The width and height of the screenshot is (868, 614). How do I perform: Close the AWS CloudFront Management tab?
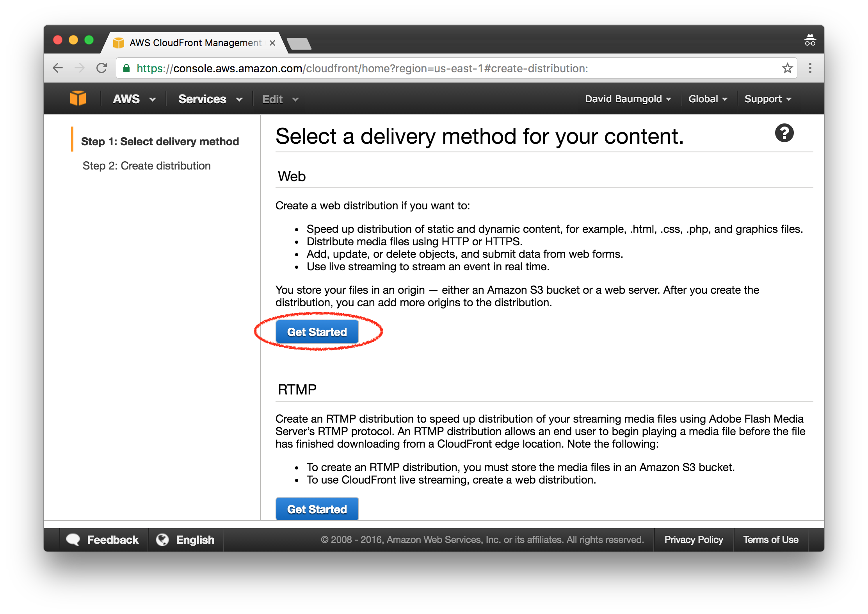tap(272, 43)
